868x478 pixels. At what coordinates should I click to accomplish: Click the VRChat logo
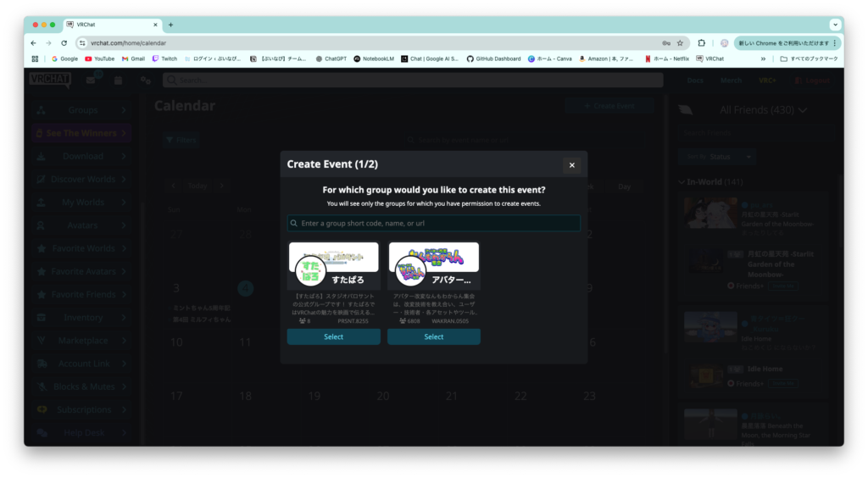pyautogui.click(x=50, y=80)
